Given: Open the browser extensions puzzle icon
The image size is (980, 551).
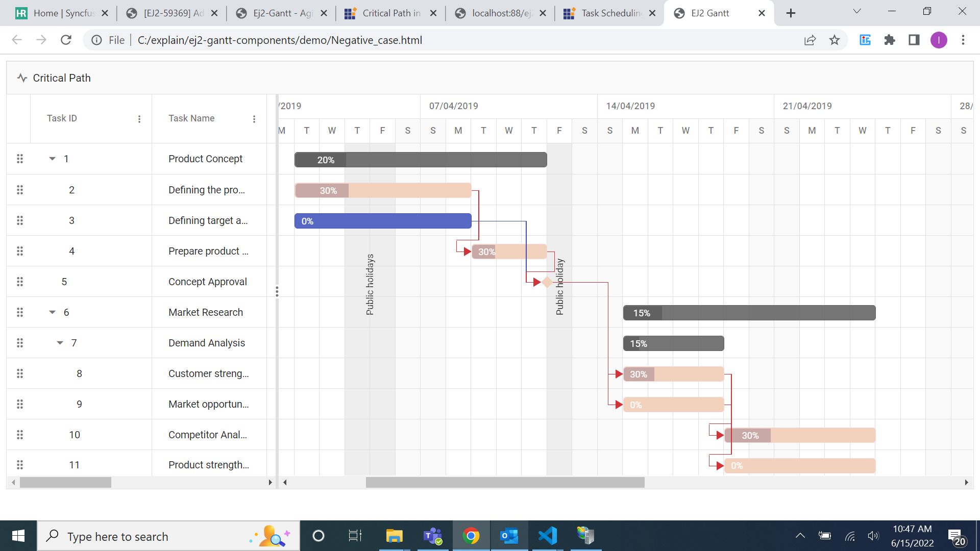Looking at the screenshot, I should click(x=890, y=40).
